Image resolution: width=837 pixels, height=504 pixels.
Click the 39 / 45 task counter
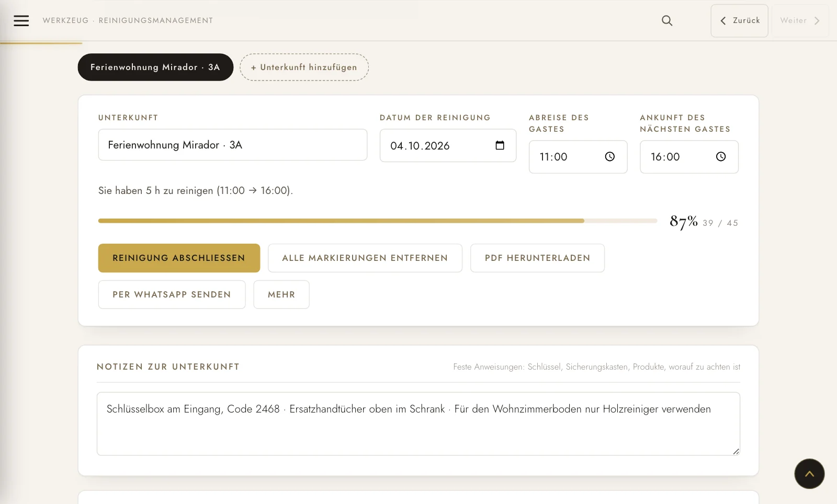720,223
